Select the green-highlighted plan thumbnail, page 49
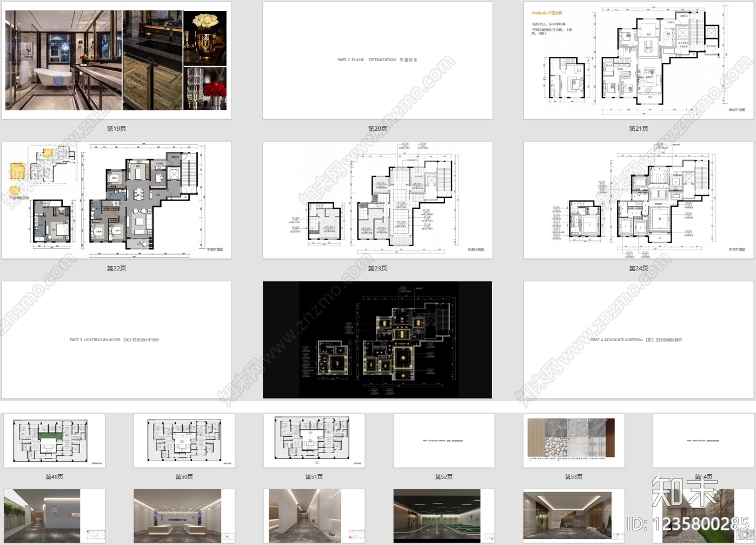 point(55,441)
